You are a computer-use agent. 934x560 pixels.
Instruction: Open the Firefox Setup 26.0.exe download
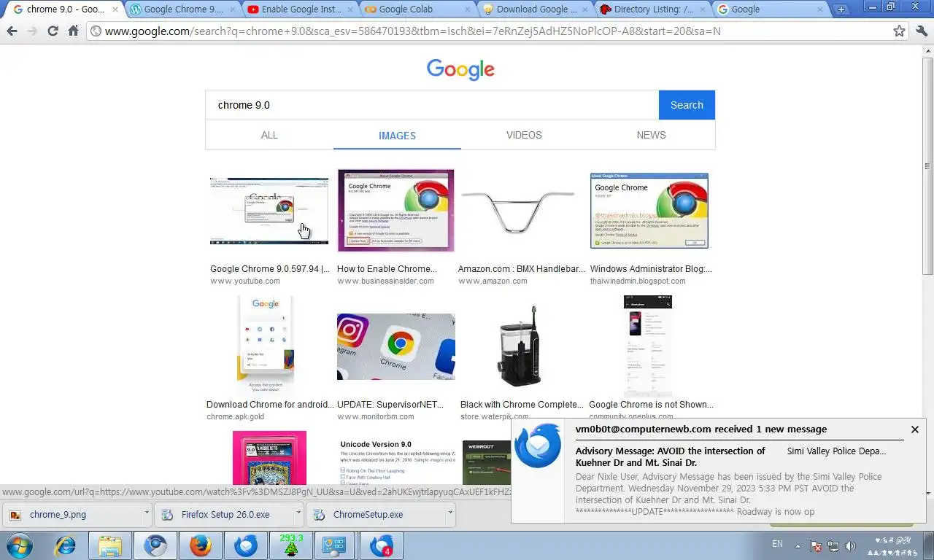point(225,514)
